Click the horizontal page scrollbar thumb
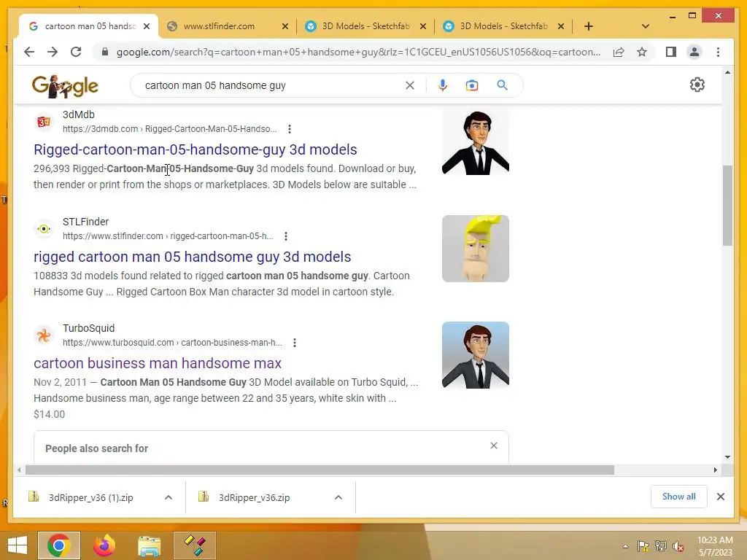747x560 pixels. point(320,470)
